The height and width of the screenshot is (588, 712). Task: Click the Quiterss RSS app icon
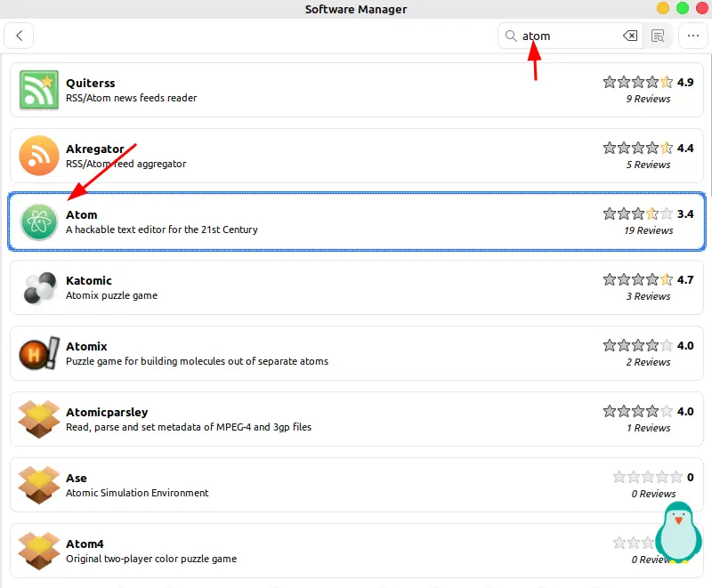coord(39,90)
